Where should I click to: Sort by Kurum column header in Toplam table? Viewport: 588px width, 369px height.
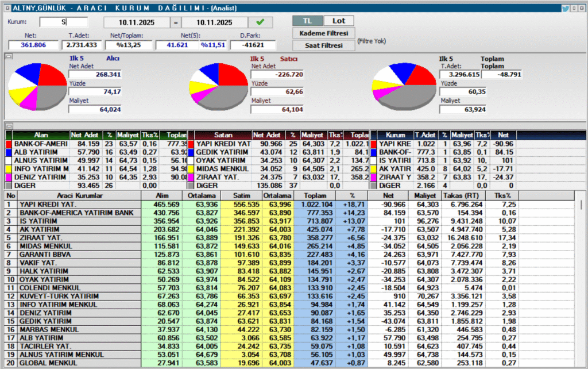[395, 135]
